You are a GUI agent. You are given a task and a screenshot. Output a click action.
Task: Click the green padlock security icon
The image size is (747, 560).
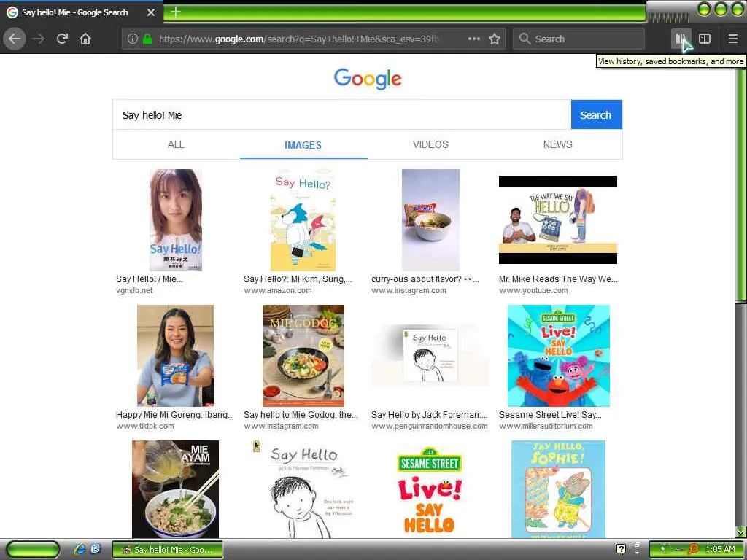[x=147, y=39]
